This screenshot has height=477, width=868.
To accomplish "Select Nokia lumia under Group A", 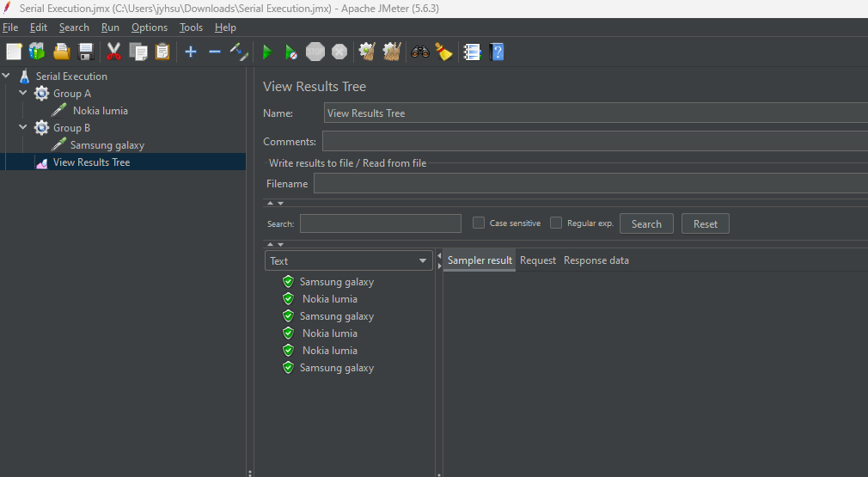I will click(x=101, y=111).
